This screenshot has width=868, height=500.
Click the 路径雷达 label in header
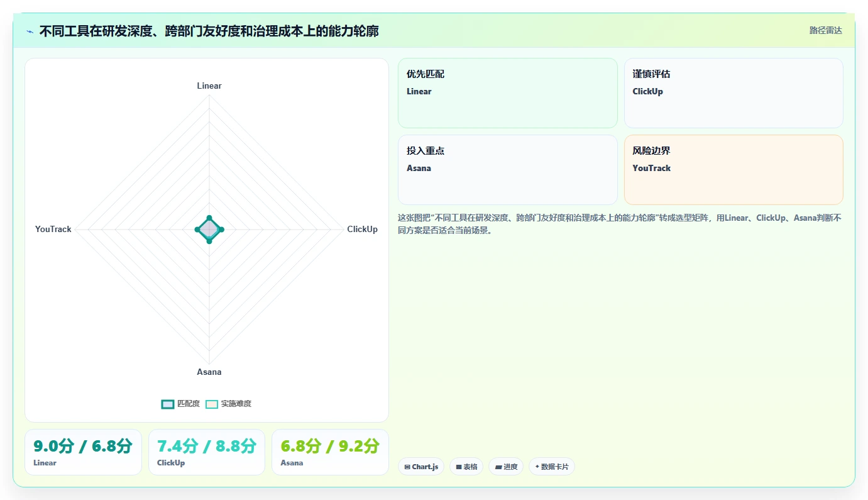pyautogui.click(x=825, y=30)
